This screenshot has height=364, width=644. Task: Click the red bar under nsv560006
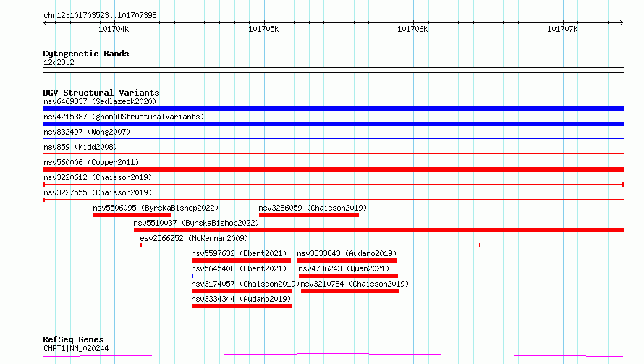pyautogui.click(x=333, y=169)
